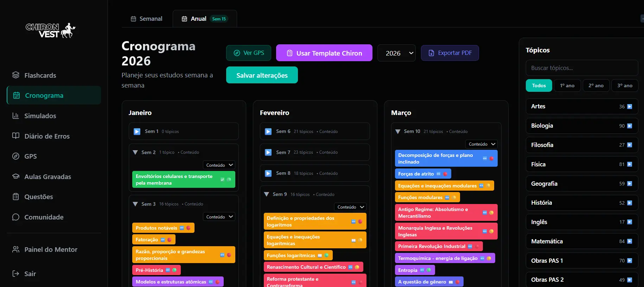Viewport: 644px width, 287px height.
Task: Open the Diário de Erros book icon
Action: point(16,136)
